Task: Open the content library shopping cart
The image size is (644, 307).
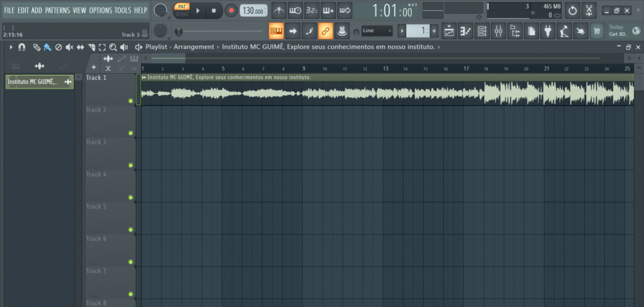Action: pyautogui.click(x=597, y=31)
